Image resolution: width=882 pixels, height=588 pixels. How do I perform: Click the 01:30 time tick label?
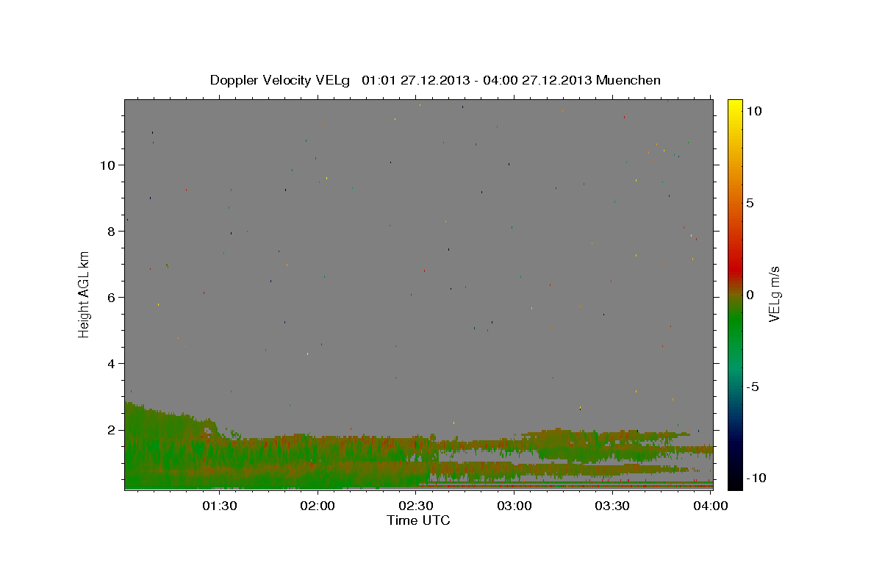220,506
